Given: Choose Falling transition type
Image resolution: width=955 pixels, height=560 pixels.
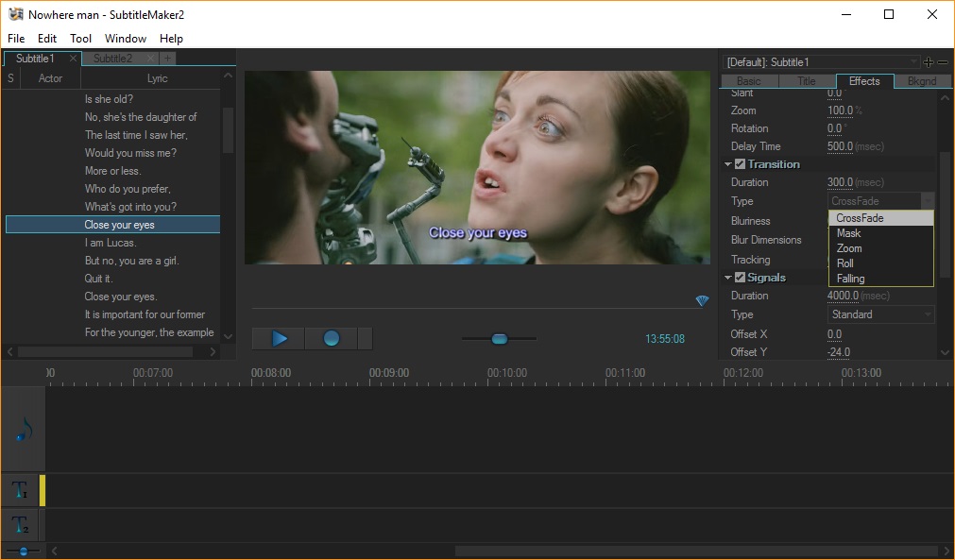Looking at the screenshot, I should [x=880, y=279].
